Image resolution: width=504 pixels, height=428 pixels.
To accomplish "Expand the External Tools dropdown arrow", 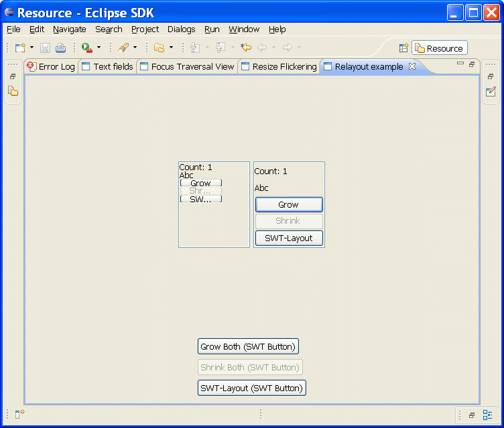I will point(135,48).
